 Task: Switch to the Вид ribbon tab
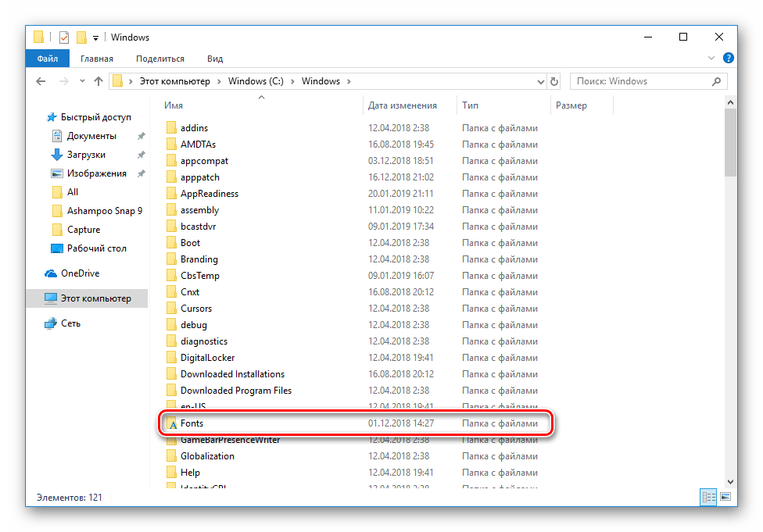[215, 59]
